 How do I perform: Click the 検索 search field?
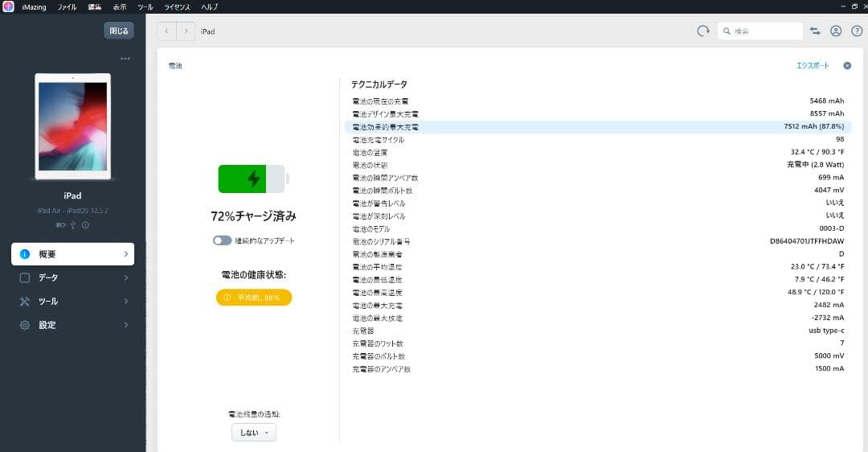[760, 31]
